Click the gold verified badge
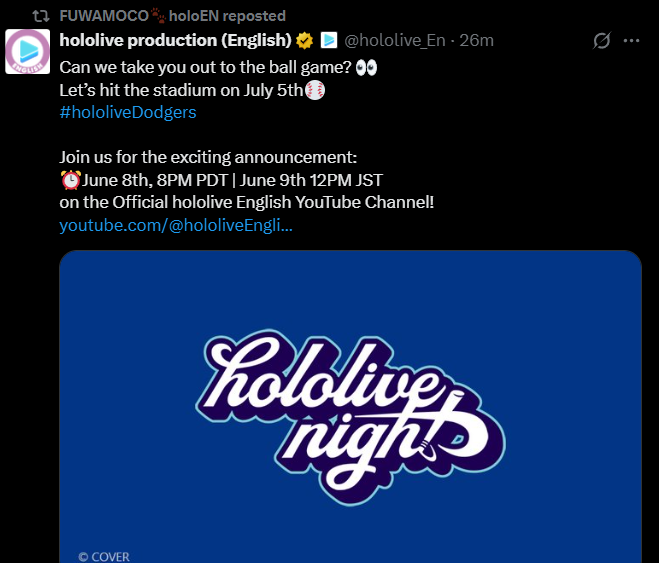The width and height of the screenshot is (659, 563). coord(304,41)
